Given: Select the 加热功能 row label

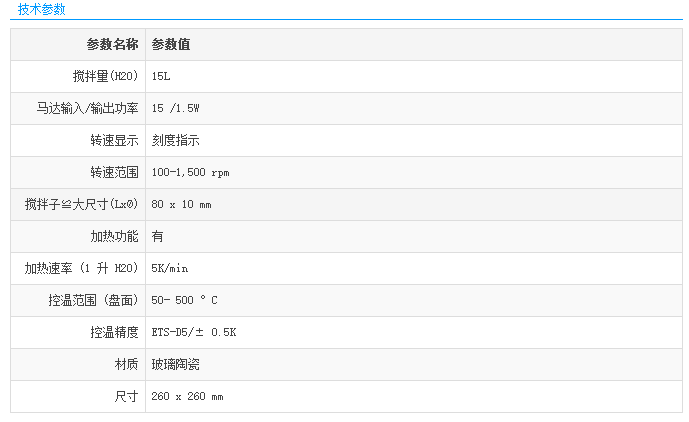Looking at the screenshot, I should point(114,236).
